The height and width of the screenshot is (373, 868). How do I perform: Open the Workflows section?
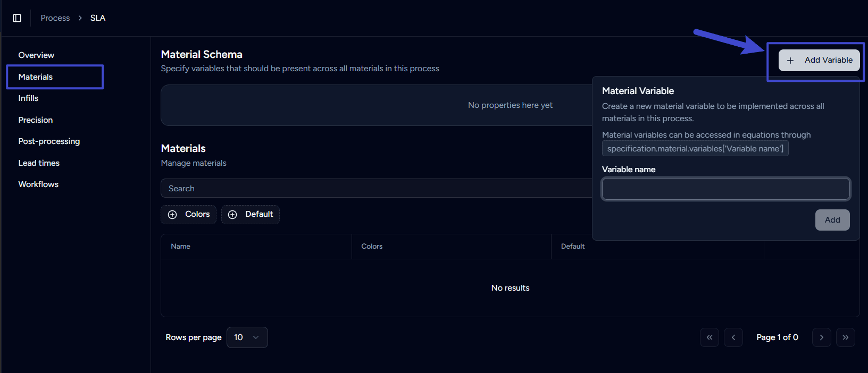point(38,184)
